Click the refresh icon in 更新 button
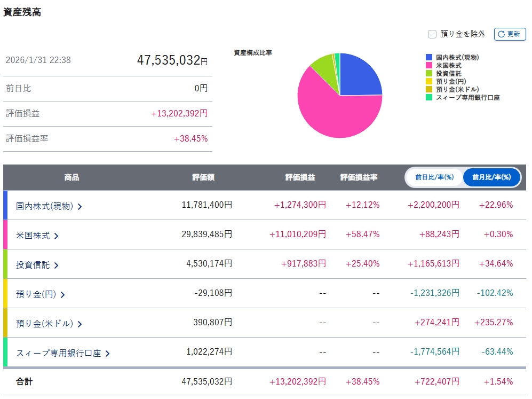 501,34
